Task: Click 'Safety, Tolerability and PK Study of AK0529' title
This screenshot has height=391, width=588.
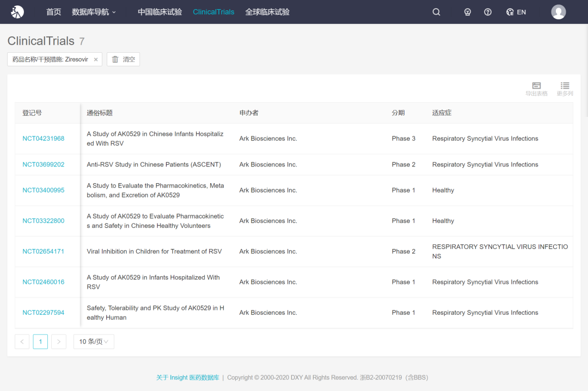Action: pos(155,313)
